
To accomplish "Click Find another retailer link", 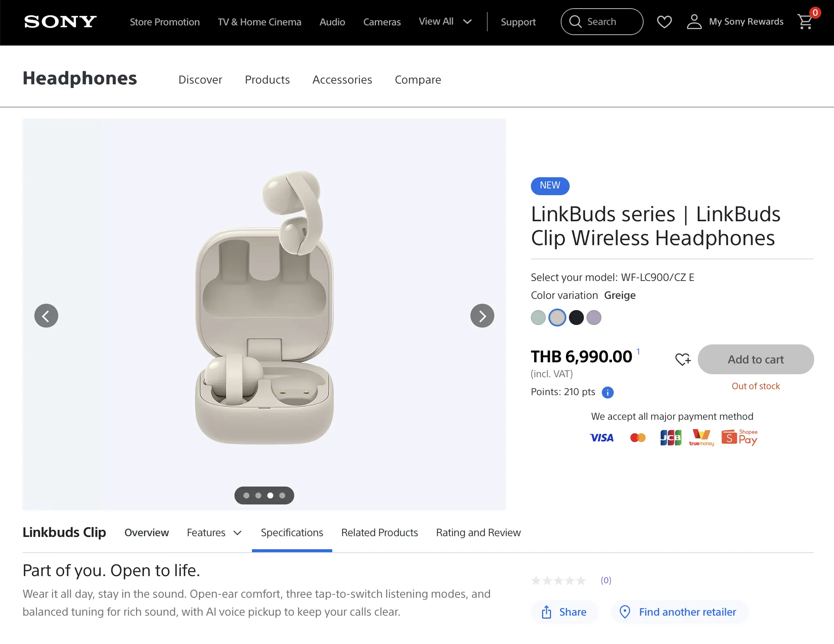I will [x=679, y=612].
